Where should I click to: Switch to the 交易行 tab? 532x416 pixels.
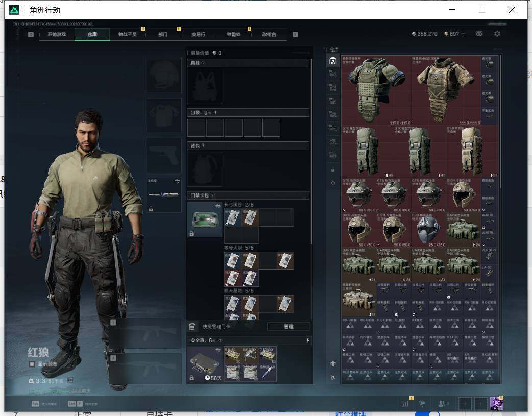[198, 34]
